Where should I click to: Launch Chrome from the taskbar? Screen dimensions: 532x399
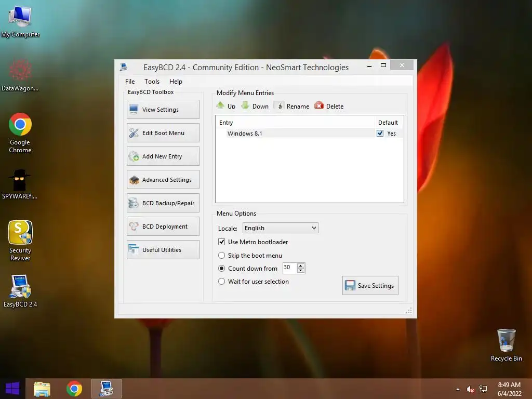pyautogui.click(x=74, y=389)
